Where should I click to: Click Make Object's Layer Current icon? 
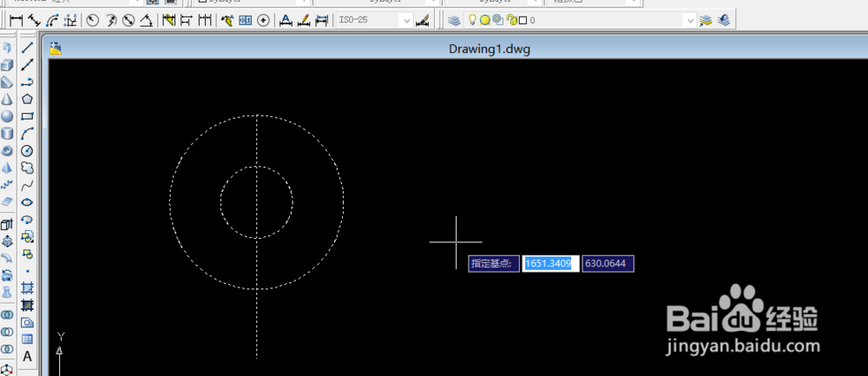(x=705, y=21)
